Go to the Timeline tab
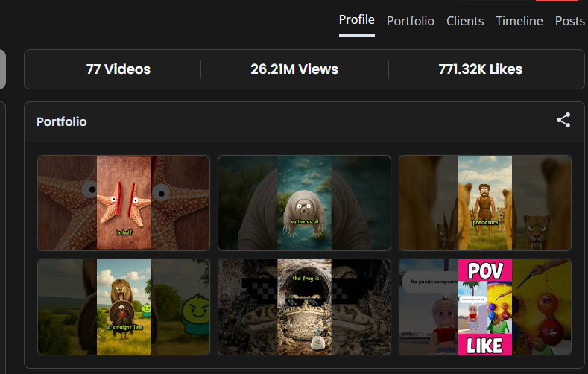 point(519,21)
